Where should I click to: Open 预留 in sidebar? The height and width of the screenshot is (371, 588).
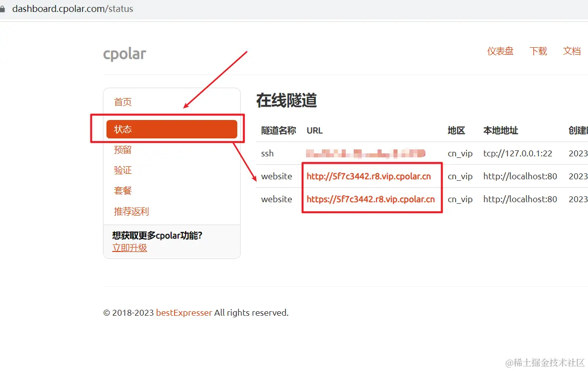pos(123,150)
